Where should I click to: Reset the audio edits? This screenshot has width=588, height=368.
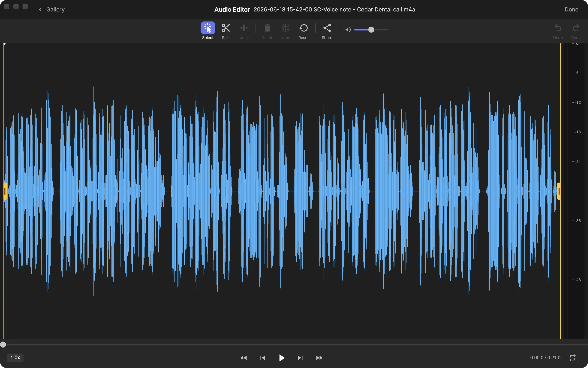303,31
